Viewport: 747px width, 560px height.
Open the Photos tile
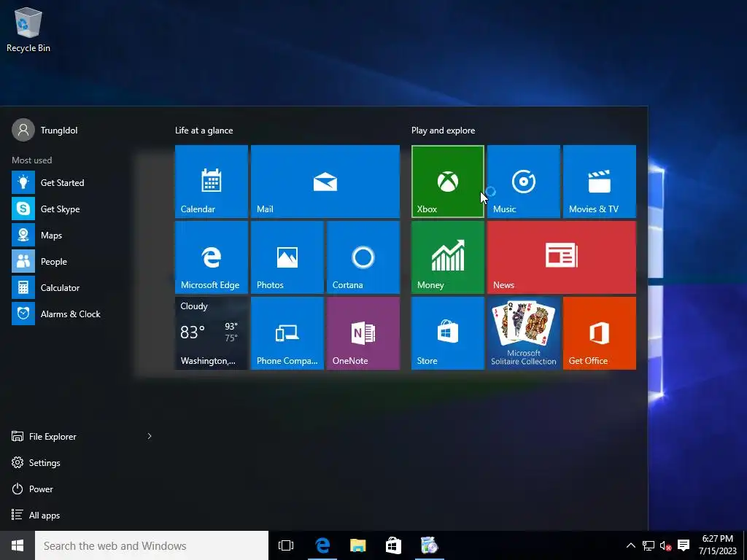pos(287,257)
